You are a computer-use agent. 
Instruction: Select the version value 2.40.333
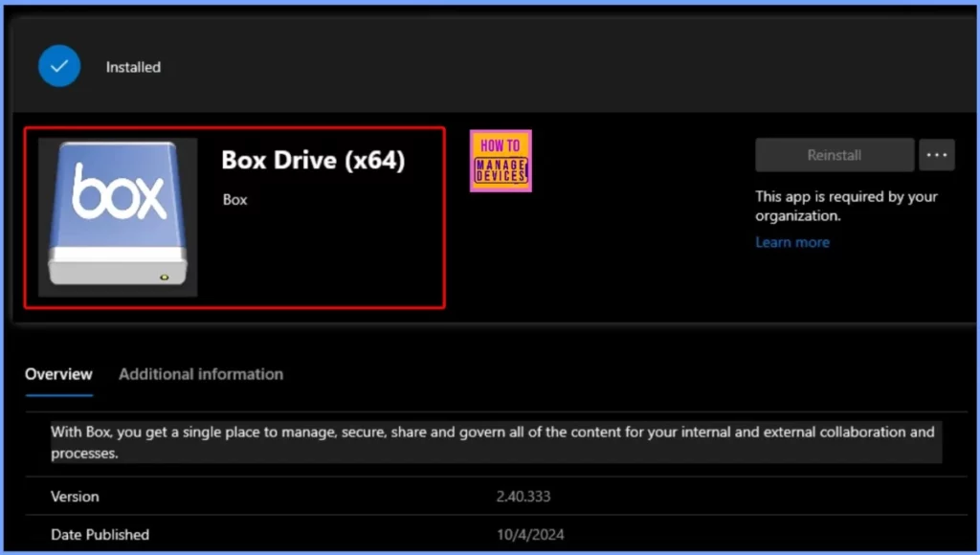(x=523, y=497)
